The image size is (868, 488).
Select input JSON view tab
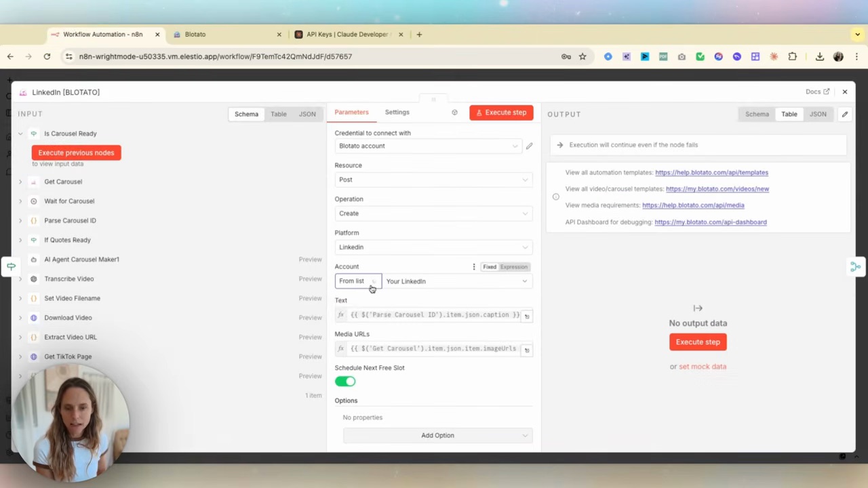307,114
